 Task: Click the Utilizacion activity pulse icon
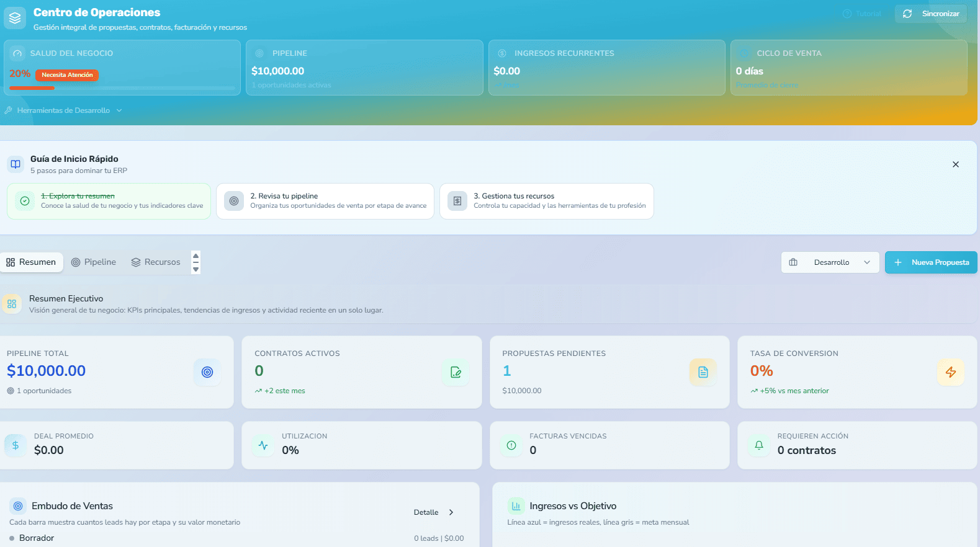263,445
